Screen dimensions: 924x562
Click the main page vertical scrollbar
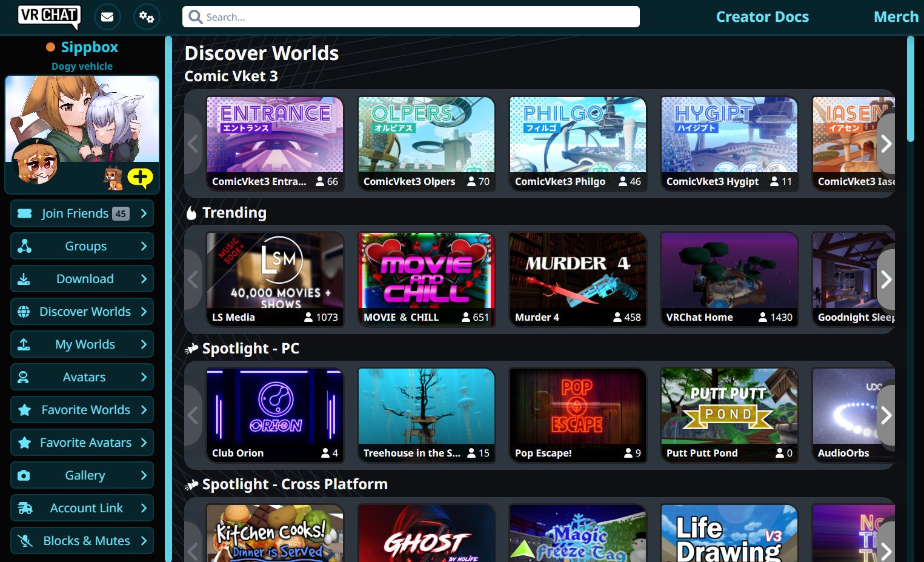pos(910,89)
